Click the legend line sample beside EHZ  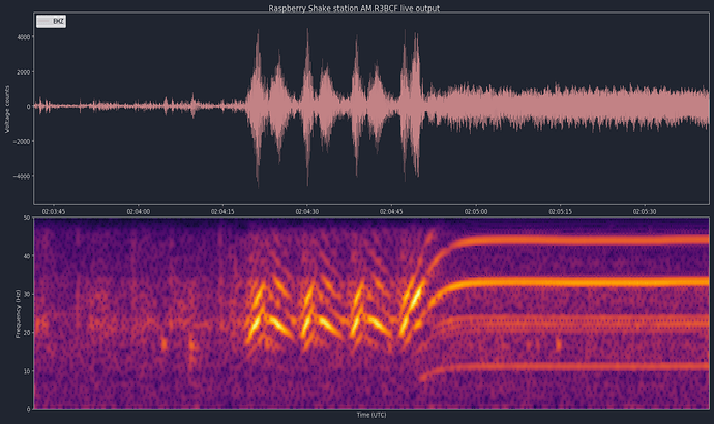coord(44,21)
